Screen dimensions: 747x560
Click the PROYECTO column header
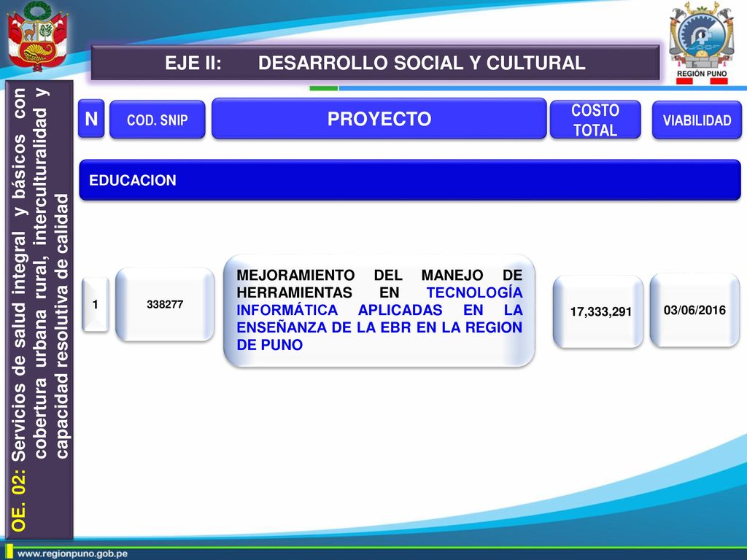[x=379, y=119]
